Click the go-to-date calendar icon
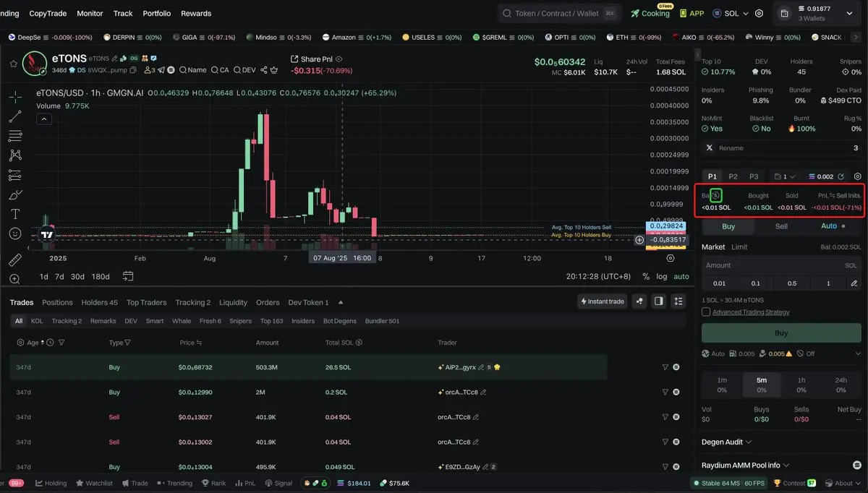 point(128,276)
